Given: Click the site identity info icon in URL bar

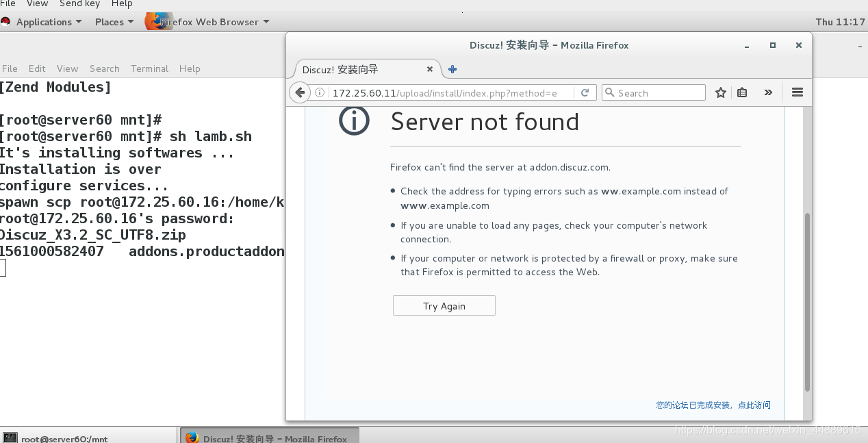Looking at the screenshot, I should 319,92.
